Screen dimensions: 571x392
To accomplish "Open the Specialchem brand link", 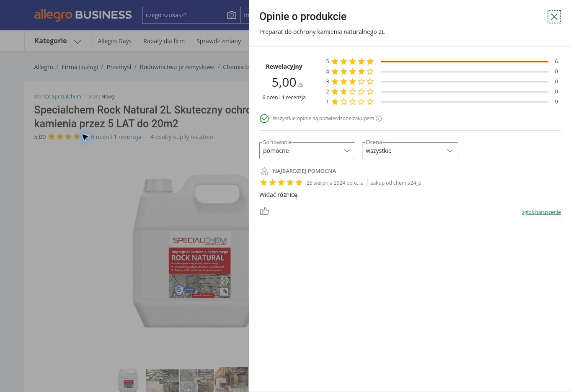I will coord(67,97).
